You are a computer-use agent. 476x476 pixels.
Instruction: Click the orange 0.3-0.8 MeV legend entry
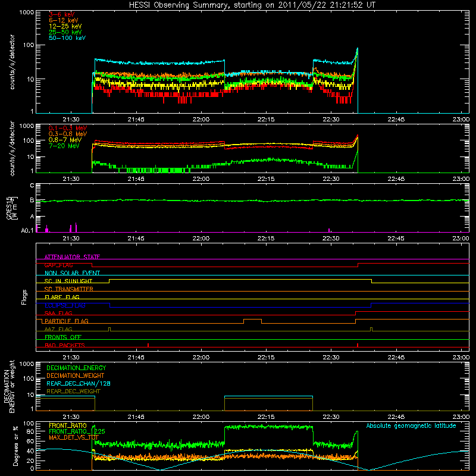68,134
